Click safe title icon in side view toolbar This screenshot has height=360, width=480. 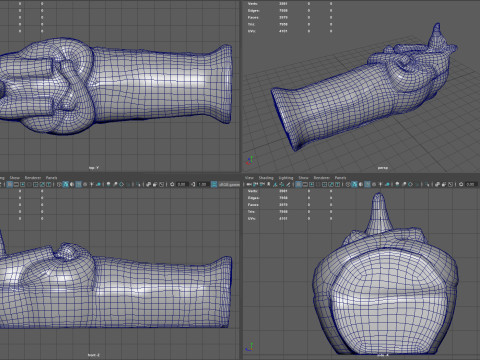pos(337,184)
